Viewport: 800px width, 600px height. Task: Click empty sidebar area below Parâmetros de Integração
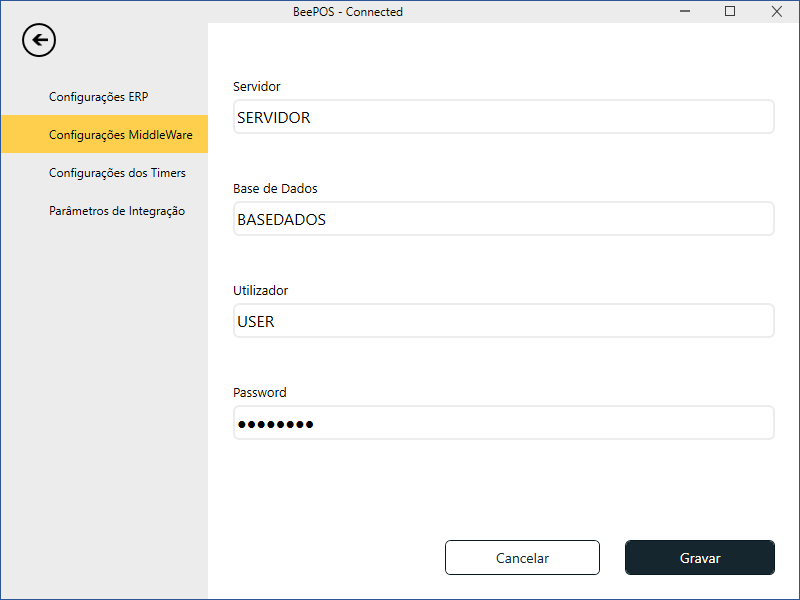point(104,400)
